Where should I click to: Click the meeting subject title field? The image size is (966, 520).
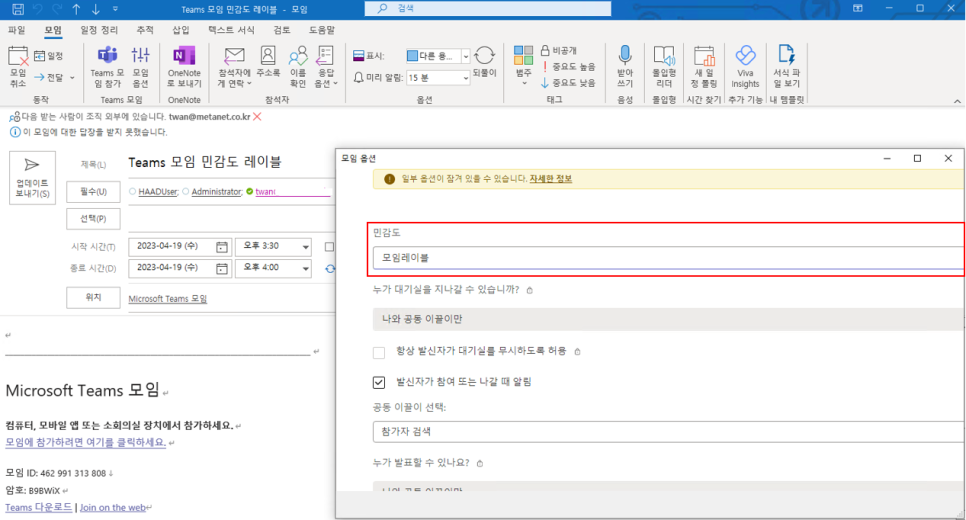click(x=230, y=163)
